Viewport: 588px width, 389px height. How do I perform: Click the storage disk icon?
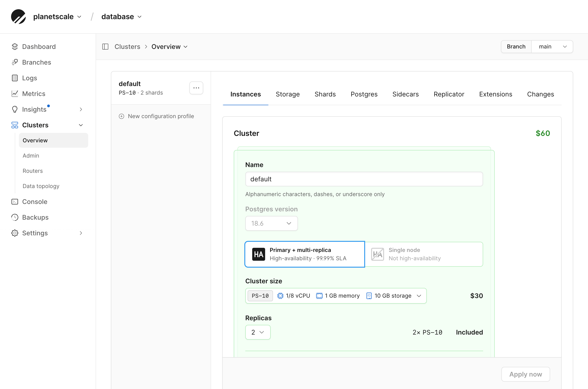point(369,296)
